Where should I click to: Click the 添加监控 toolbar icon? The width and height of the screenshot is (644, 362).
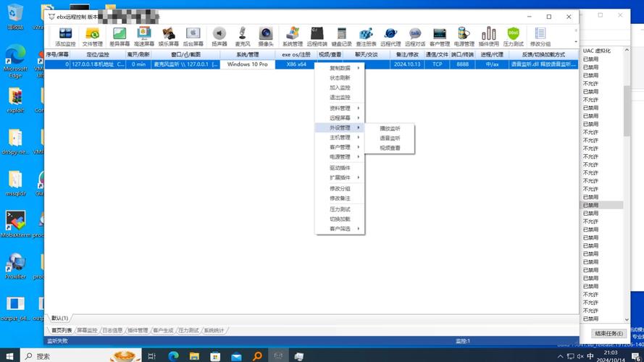[65, 36]
